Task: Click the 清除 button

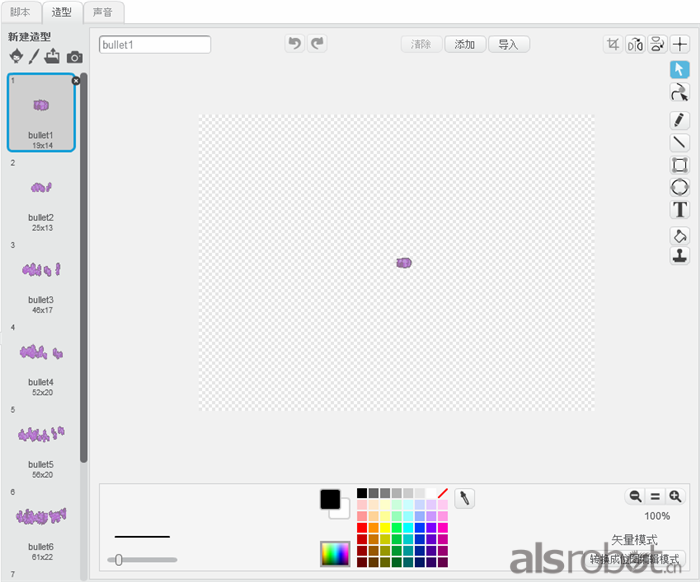Action: click(421, 44)
